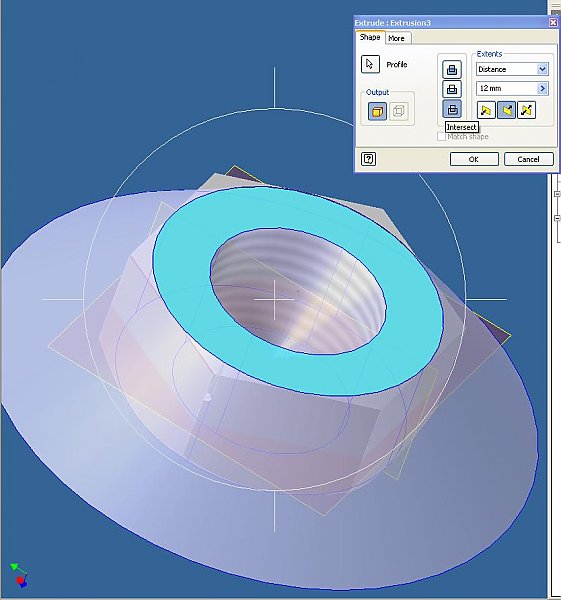Close the Extrude dialog window
The height and width of the screenshot is (600, 561).
tap(553, 23)
